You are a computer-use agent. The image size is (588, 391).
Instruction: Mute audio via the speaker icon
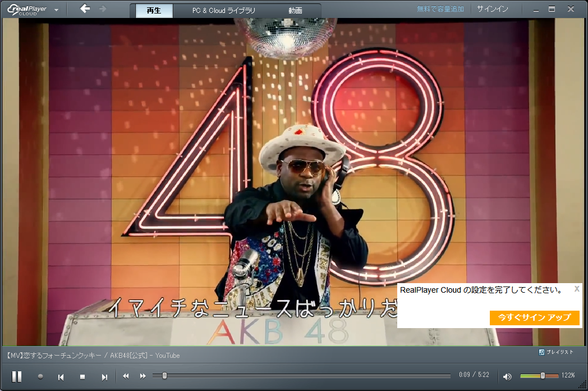[507, 376]
